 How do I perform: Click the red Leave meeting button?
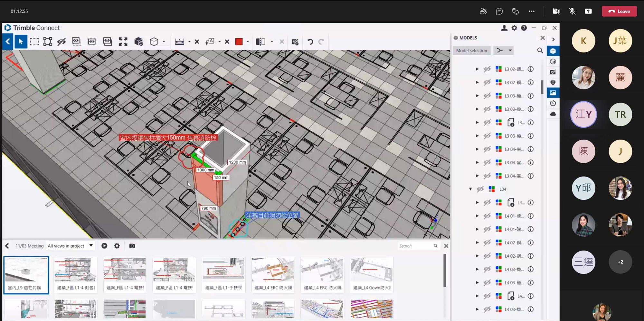click(619, 11)
